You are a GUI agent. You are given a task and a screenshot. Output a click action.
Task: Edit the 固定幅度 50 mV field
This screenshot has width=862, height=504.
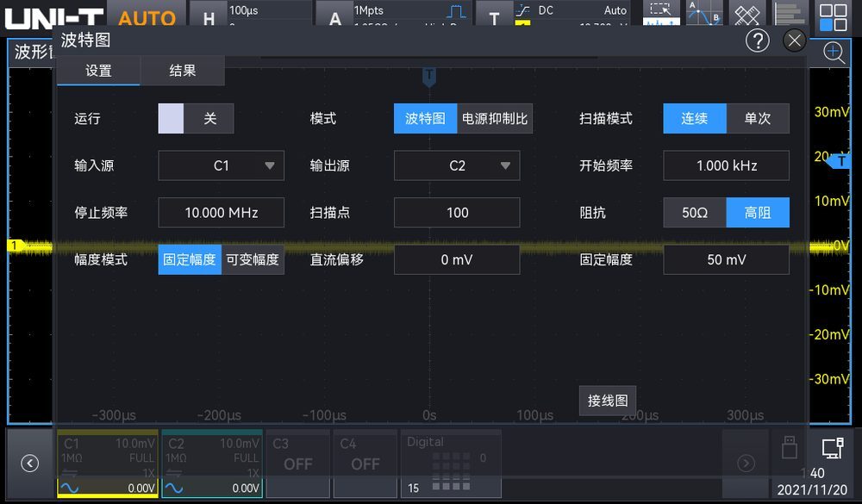tap(726, 259)
